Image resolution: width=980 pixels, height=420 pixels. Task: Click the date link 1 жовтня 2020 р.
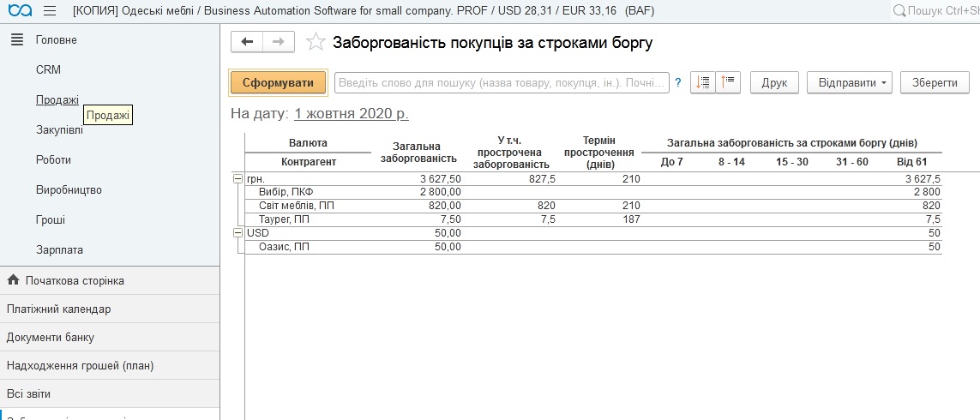(351, 113)
